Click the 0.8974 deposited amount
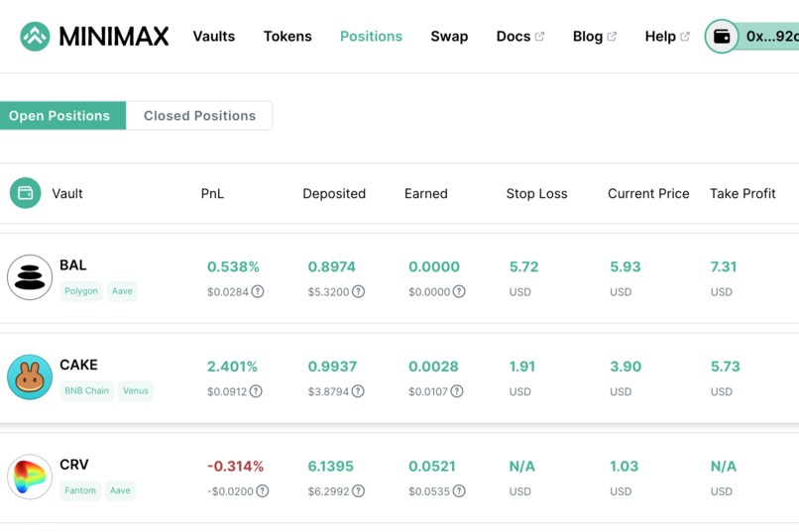The image size is (799, 532). click(x=332, y=266)
